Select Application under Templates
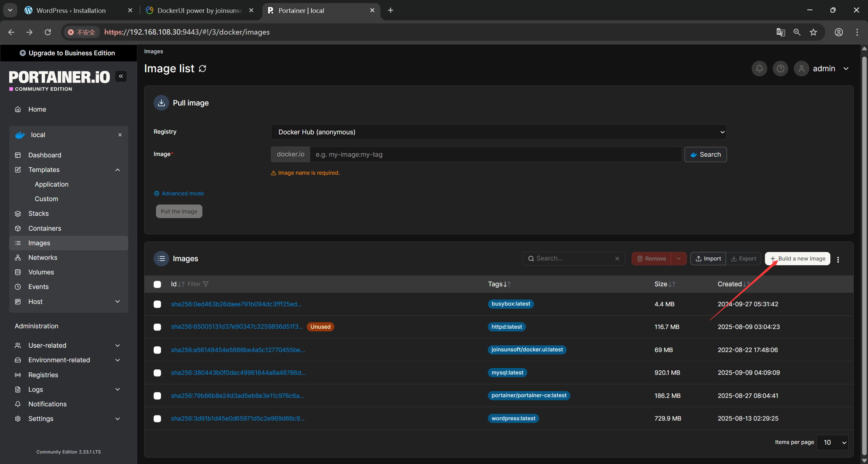This screenshot has height=464, width=868. coord(52,184)
